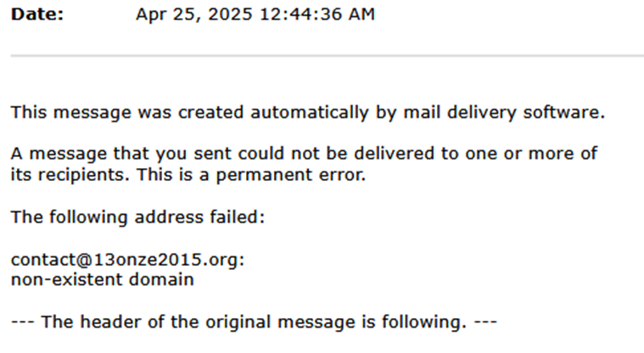Viewport: 644px width, 353px height.
Task: Click the line "The following address failed:"
Action: [138, 216]
